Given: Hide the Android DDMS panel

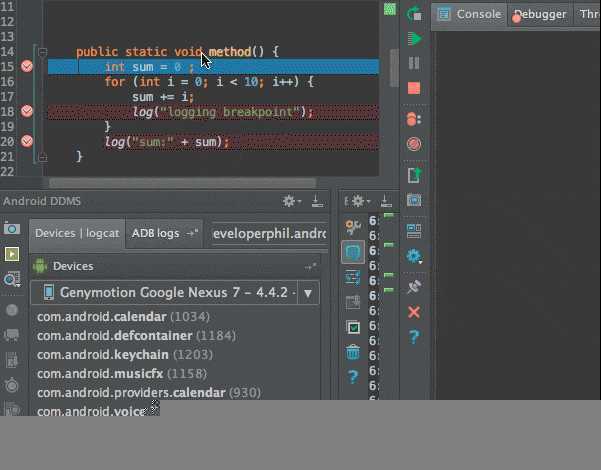Looking at the screenshot, I should tap(317, 201).
